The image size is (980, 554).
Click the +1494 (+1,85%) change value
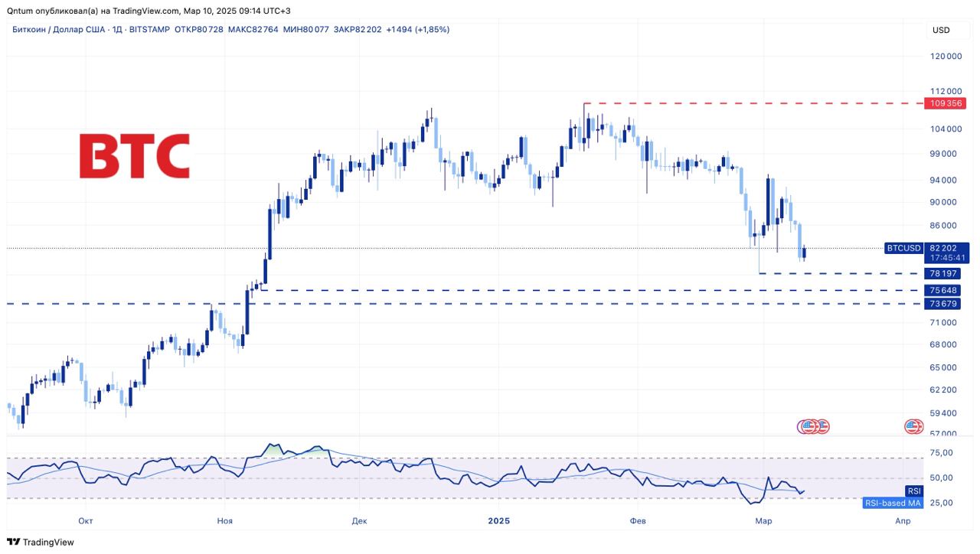point(417,29)
